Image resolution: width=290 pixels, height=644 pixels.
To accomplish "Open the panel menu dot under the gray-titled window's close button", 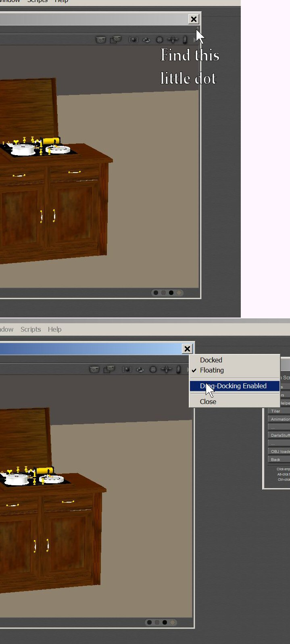I will tap(198, 28).
